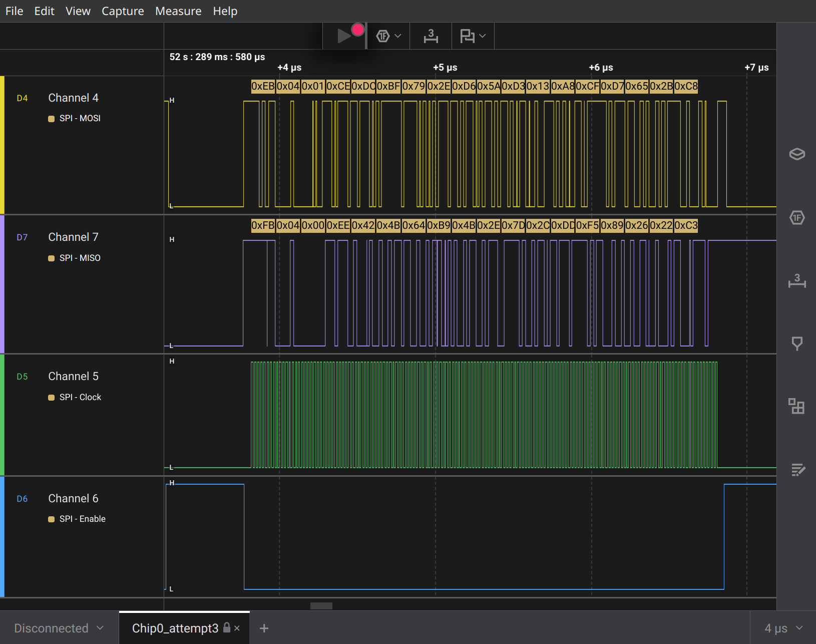The image size is (816, 644).
Task: Open the Measure menu
Action: pos(178,11)
